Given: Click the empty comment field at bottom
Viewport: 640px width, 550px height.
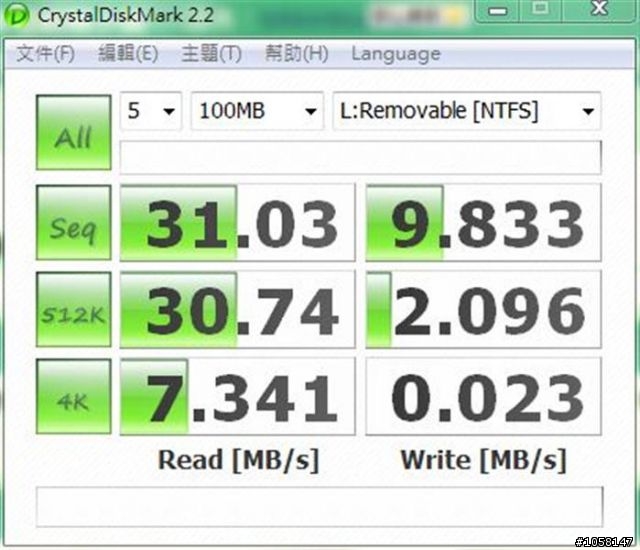Looking at the screenshot, I should [x=319, y=506].
